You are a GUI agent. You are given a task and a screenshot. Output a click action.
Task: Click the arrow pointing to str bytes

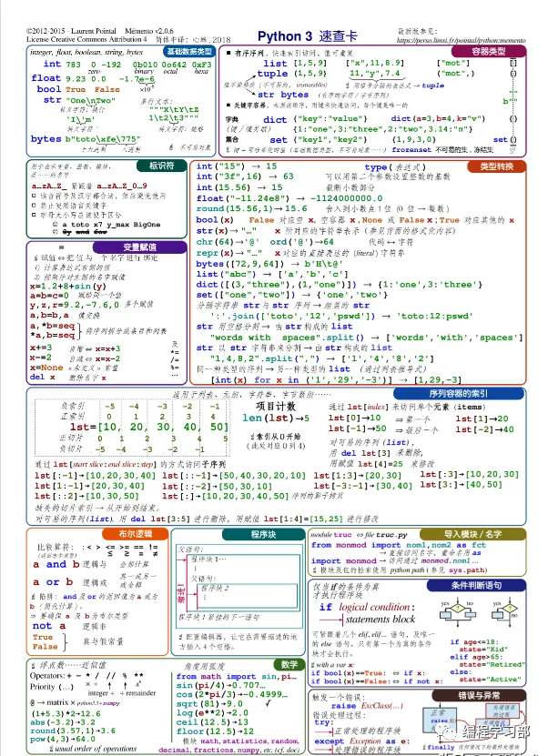pyautogui.click(x=250, y=92)
